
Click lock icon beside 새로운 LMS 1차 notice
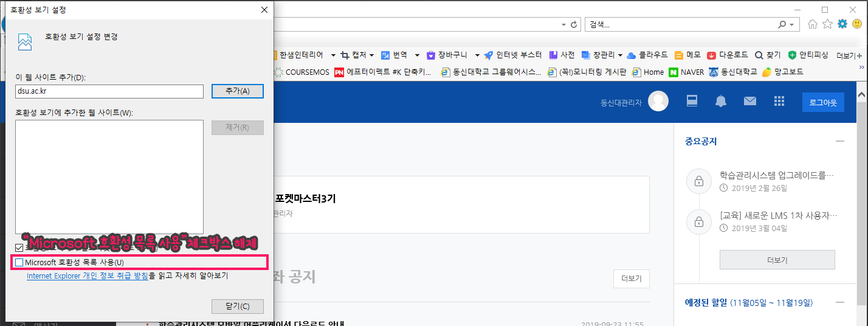click(698, 221)
